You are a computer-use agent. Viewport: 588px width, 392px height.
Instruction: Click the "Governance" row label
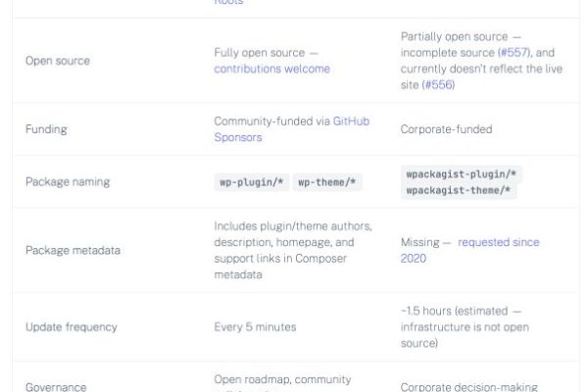click(56, 387)
